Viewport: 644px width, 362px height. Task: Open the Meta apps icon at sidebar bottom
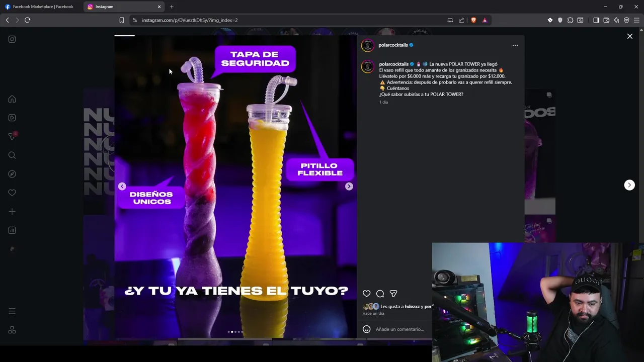pyautogui.click(x=12, y=330)
